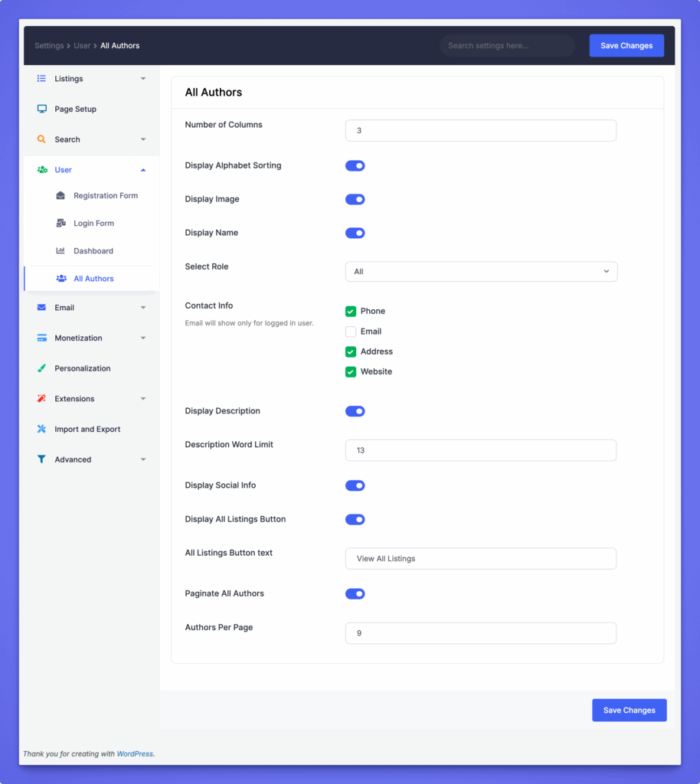Click the search settings input field
The width and height of the screenshot is (700, 784).
tap(507, 46)
